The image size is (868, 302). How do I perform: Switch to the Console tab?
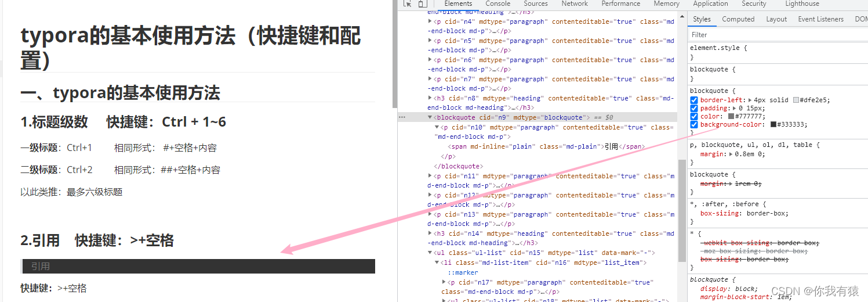click(x=497, y=3)
